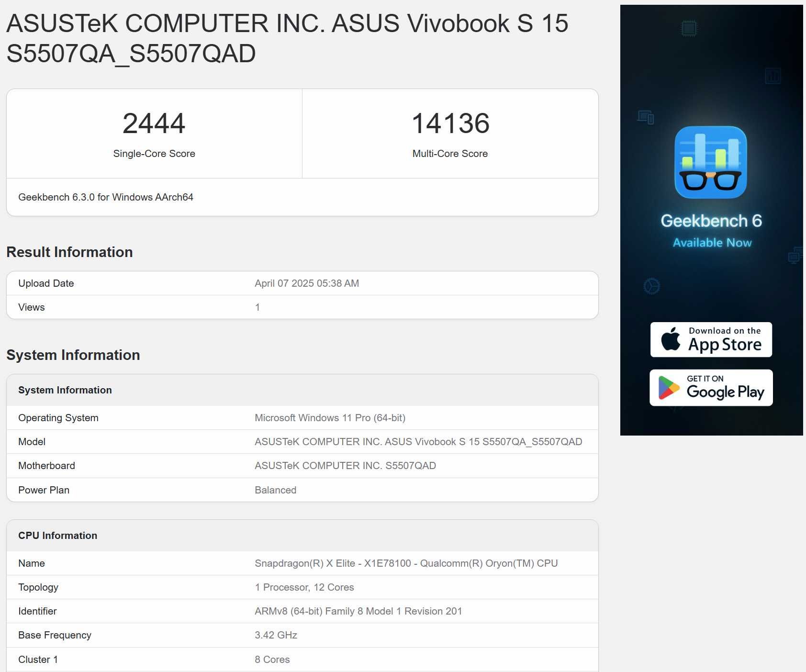Click the Motherboard row label

click(x=46, y=466)
